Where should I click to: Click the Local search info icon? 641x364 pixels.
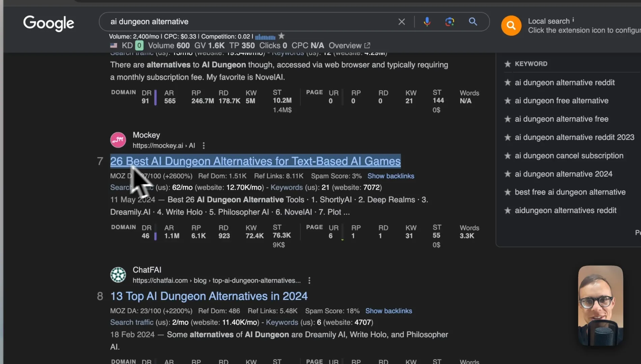573,20
